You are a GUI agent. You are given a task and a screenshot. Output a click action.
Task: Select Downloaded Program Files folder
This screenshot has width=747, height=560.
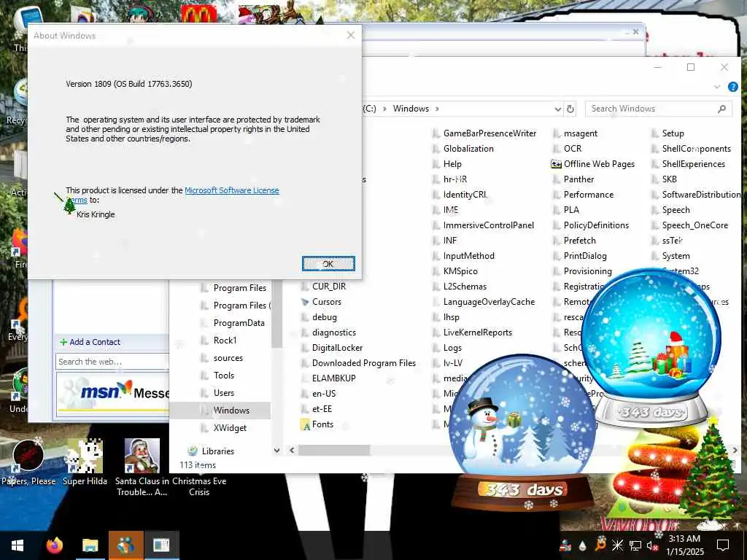(363, 363)
